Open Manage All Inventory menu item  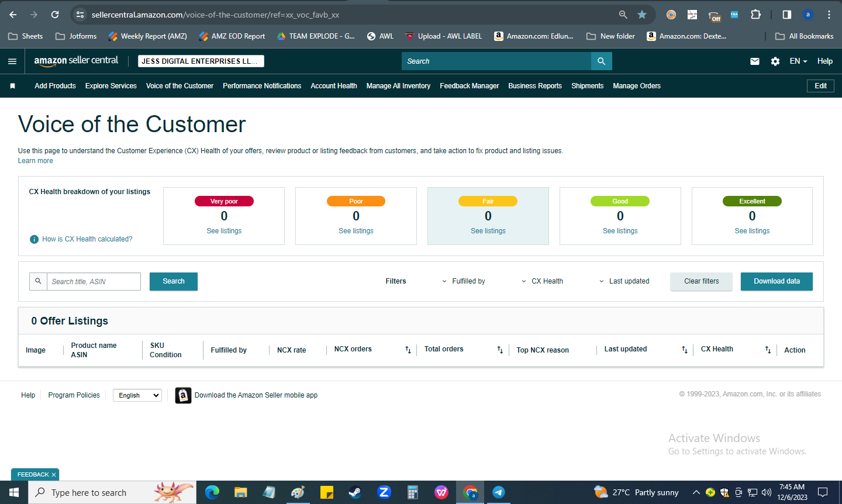tap(398, 86)
